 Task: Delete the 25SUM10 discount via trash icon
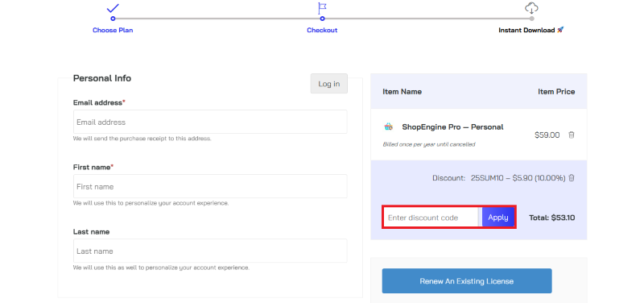click(x=572, y=178)
